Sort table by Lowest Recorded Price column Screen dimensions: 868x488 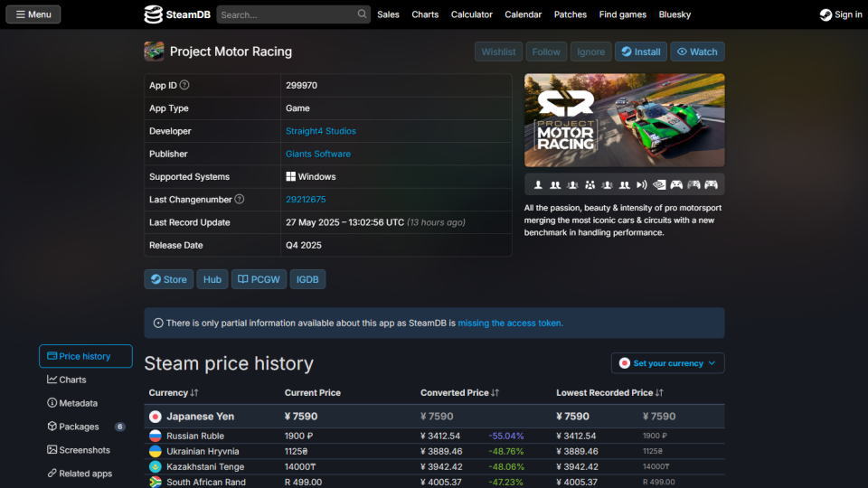pyautogui.click(x=609, y=393)
